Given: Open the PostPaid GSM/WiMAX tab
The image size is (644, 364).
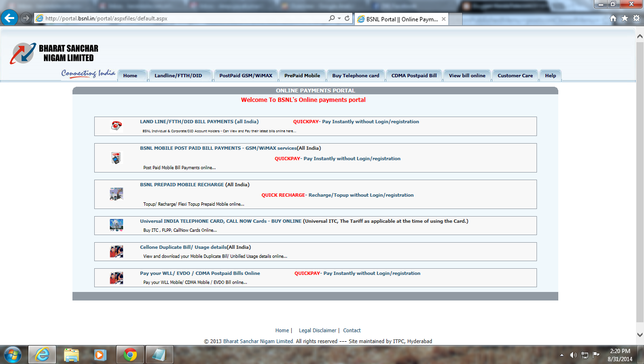Looking at the screenshot, I should pyautogui.click(x=246, y=75).
